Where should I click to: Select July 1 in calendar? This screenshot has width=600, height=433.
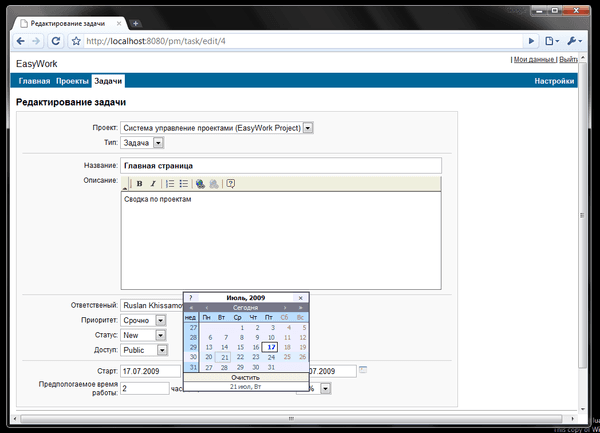click(241, 328)
